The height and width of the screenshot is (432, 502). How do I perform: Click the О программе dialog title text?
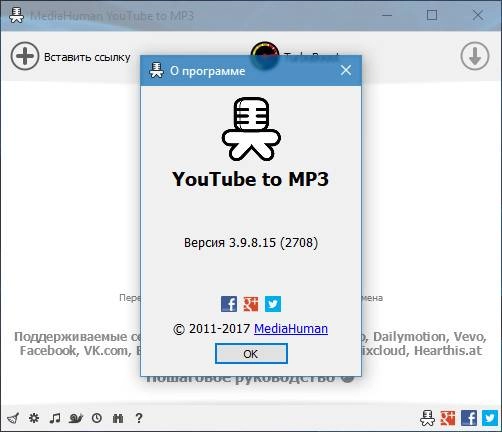[207, 71]
